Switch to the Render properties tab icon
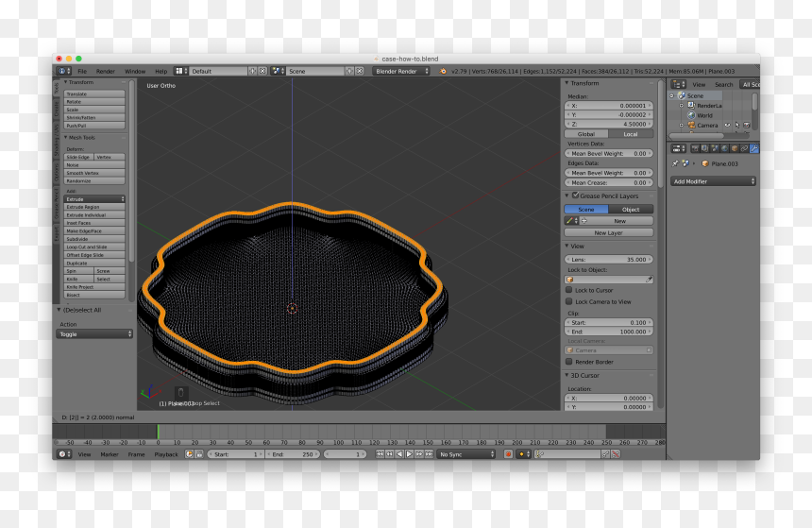The width and height of the screenshot is (812, 528). [x=695, y=148]
